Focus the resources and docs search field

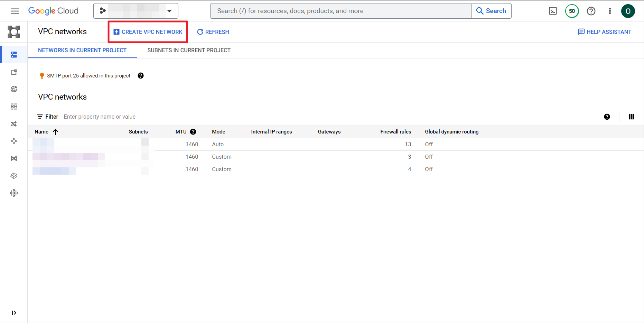click(340, 11)
